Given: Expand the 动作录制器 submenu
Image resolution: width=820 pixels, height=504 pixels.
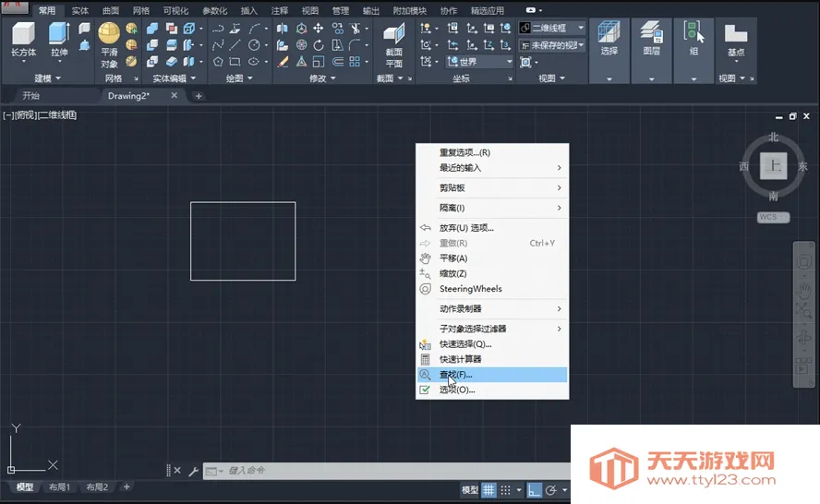Looking at the screenshot, I should click(492, 309).
